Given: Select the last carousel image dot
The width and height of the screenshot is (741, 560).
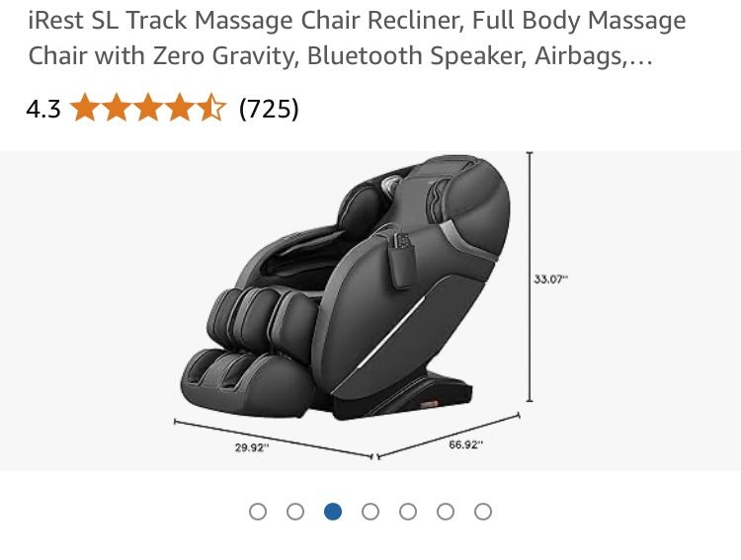Looking at the screenshot, I should tap(483, 512).
